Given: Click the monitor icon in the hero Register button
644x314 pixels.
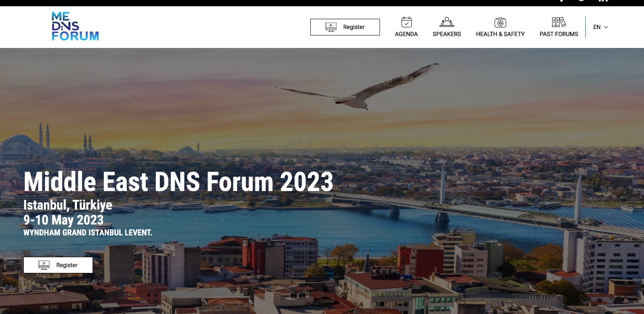Looking at the screenshot, I should (x=44, y=265).
